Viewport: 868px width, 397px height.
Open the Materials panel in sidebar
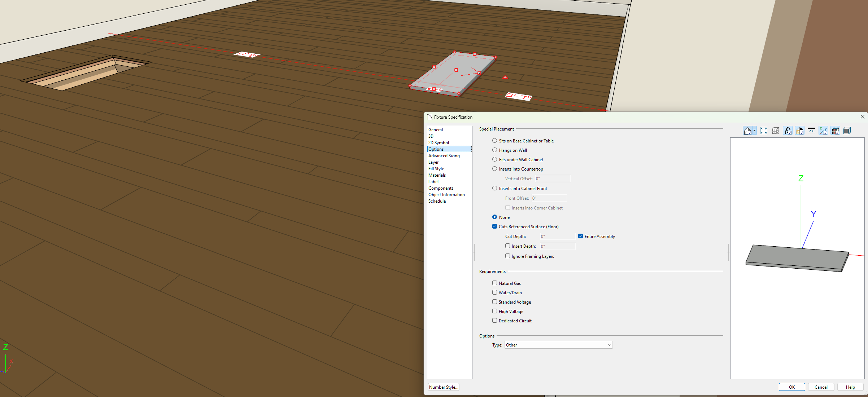(x=437, y=175)
